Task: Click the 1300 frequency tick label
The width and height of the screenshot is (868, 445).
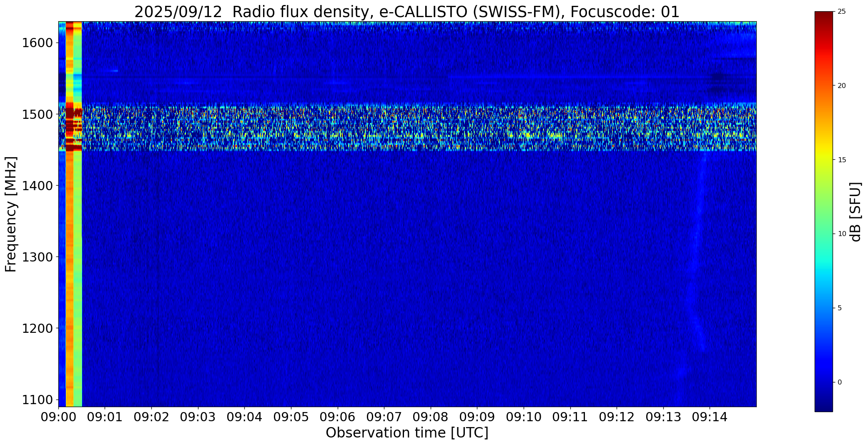Action: point(37,257)
